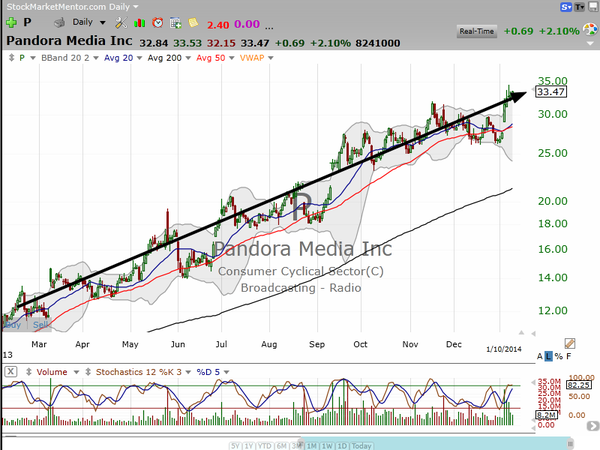Viewport: 600px width, 450px height.
Task: Click the blue S icon at top right
Action: coord(566,7)
